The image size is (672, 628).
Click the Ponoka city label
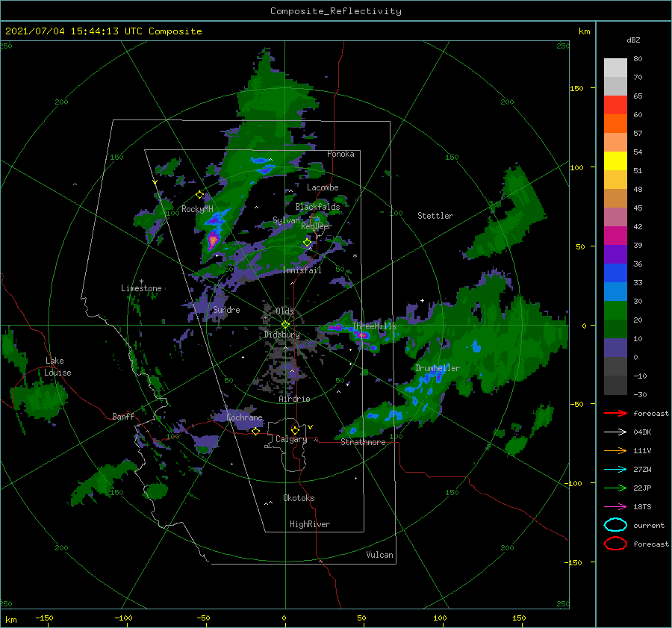pyautogui.click(x=340, y=154)
